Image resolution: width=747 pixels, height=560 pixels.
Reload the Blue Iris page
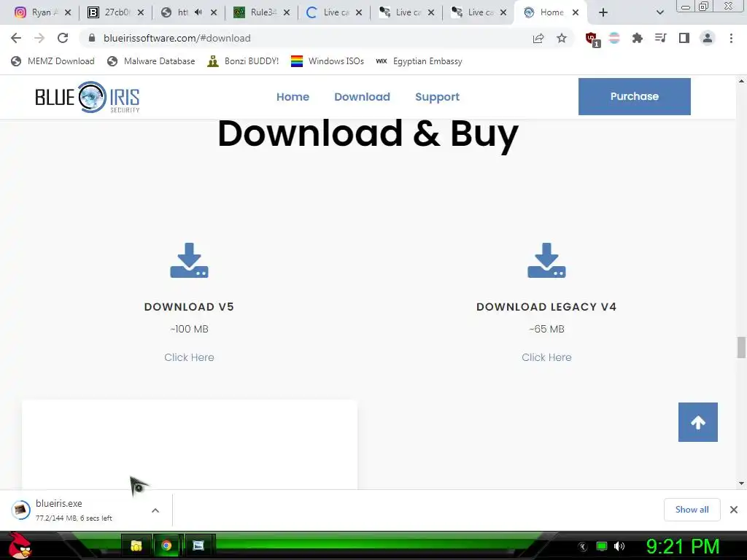coord(63,38)
